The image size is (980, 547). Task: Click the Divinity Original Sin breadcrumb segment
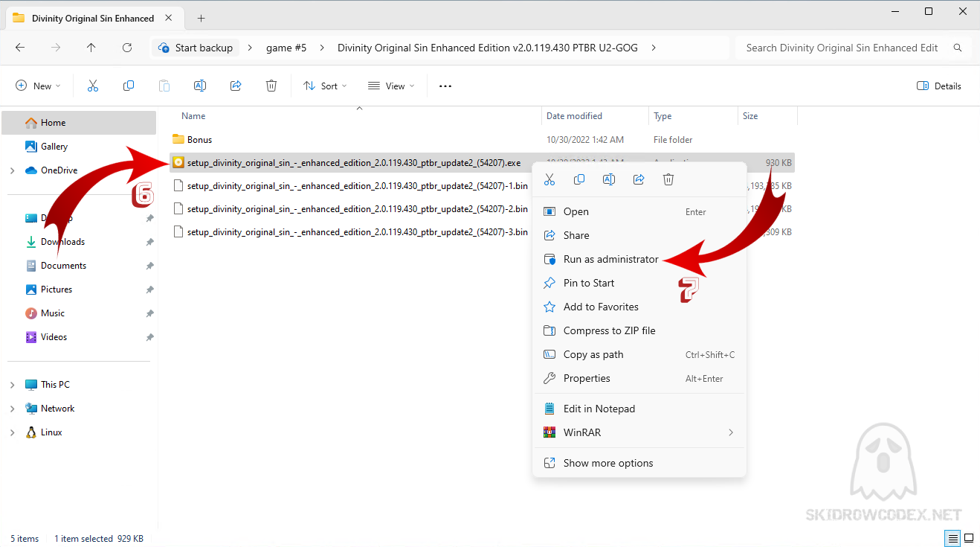click(x=488, y=48)
